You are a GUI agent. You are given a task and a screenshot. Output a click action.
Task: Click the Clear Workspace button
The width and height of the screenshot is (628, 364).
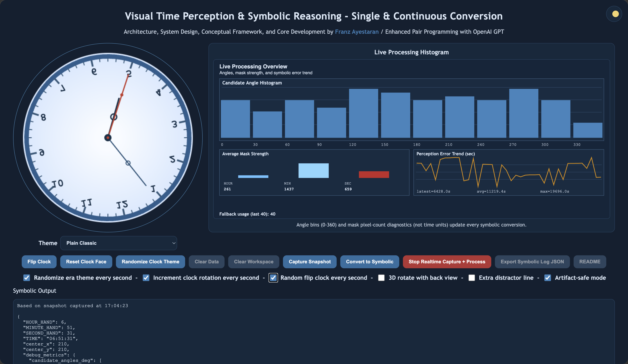click(254, 262)
